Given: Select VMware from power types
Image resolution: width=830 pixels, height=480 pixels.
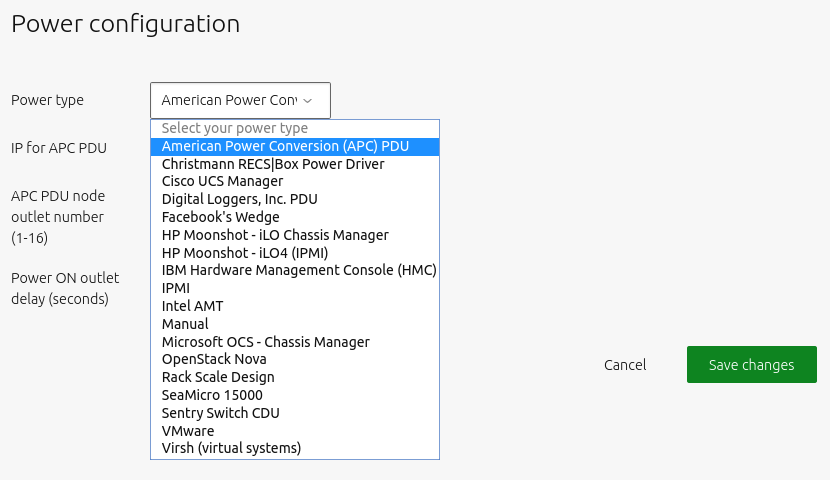Looking at the screenshot, I should [x=188, y=431].
